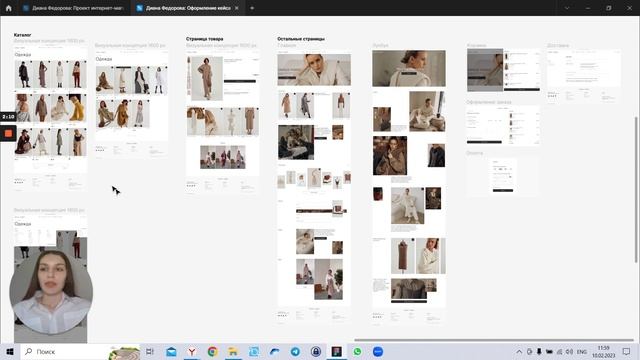Select the payment form frame
The width and height of the screenshot is (640, 360).
503,176
